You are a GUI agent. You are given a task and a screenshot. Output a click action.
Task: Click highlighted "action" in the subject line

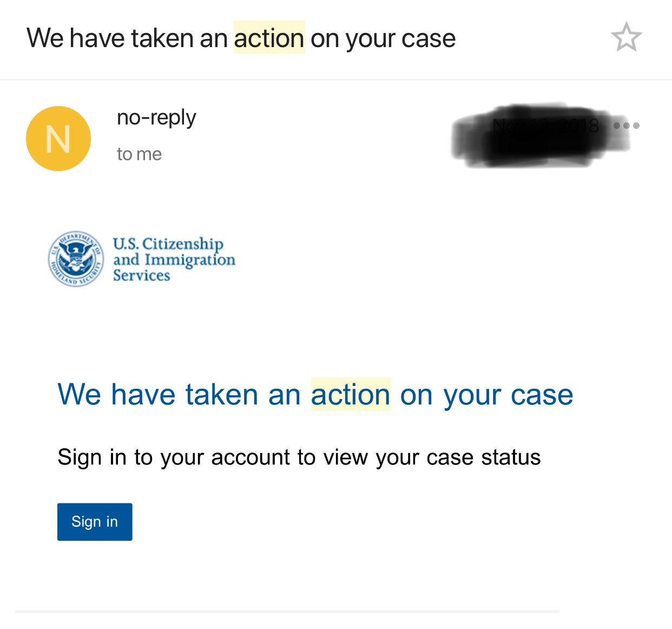pos(269,38)
